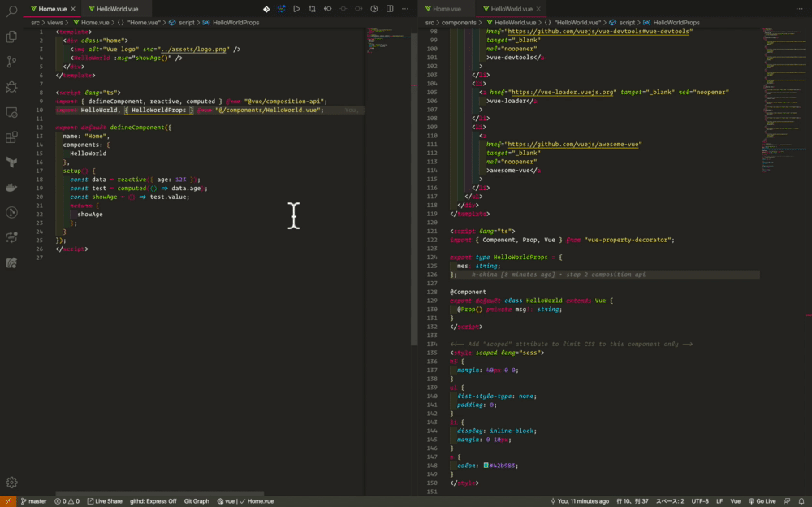812x507 pixels.
Task: Switch to Home.vue tab in right editor
Action: (x=446, y=9)
